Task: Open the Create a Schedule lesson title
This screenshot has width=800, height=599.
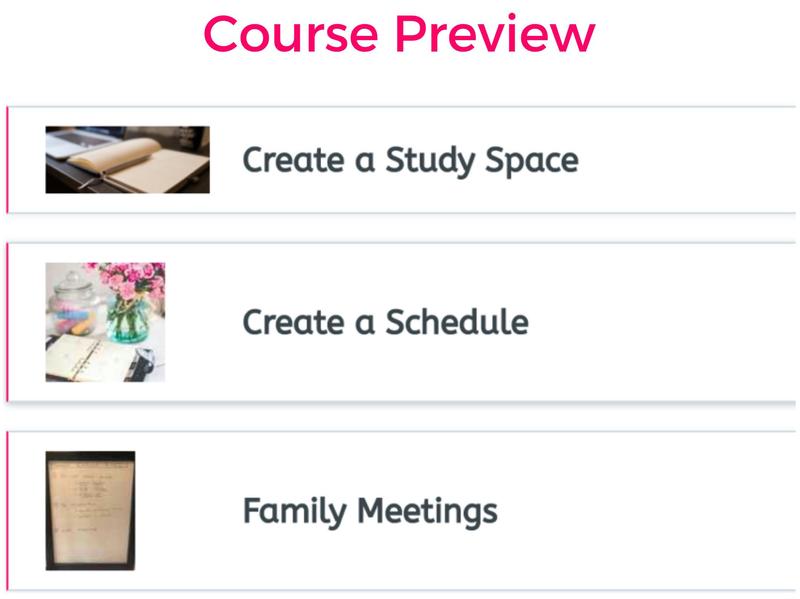Action: 385,322
